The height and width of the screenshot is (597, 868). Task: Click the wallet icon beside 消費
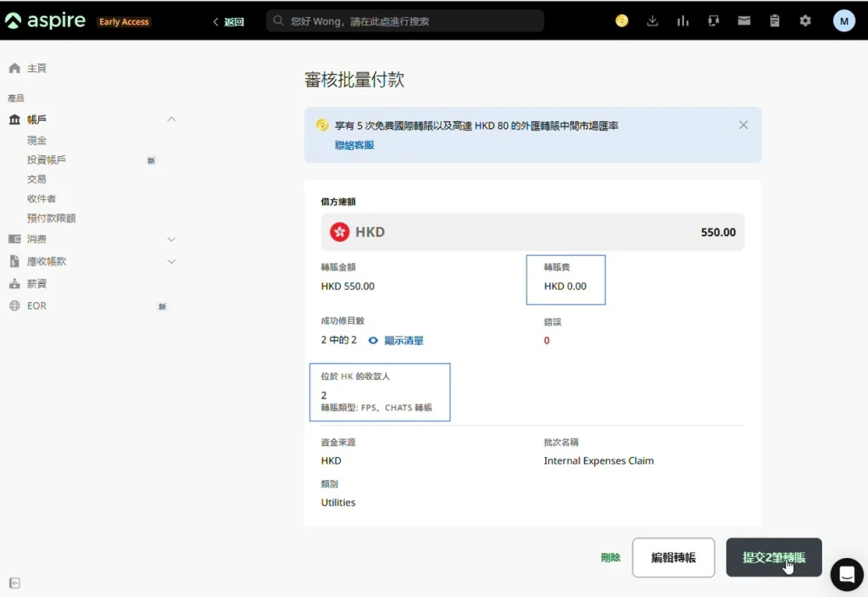pyautogui.click(x=14, y=239)
